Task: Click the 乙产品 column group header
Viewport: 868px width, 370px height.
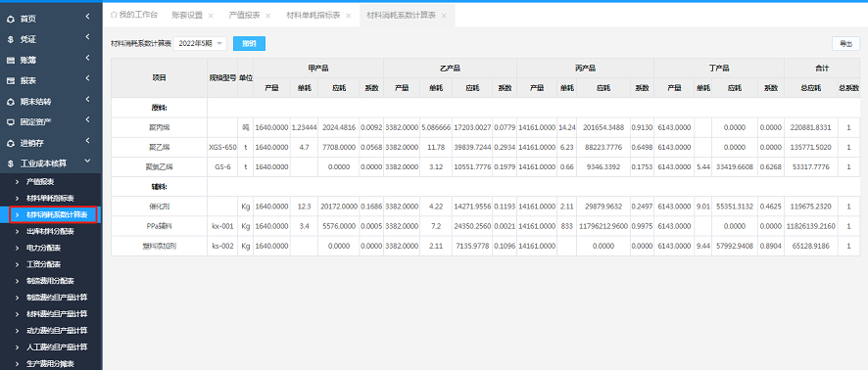Action: coord(450,68)
